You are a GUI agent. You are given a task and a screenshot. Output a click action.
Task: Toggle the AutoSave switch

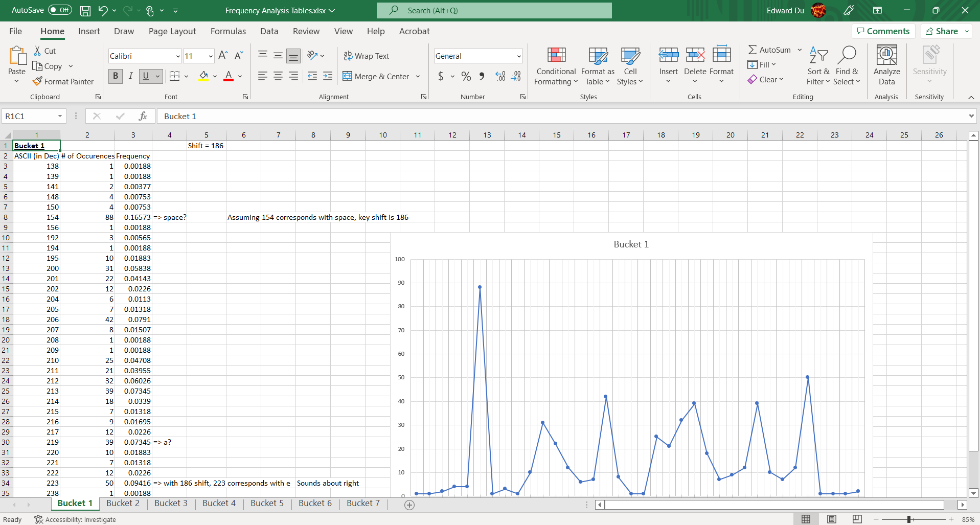tap(60, 10)
